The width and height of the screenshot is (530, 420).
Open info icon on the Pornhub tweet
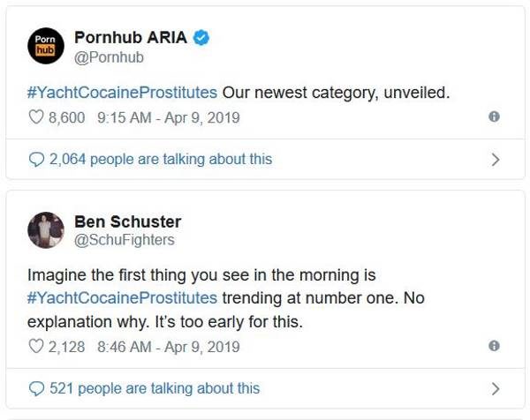[x=494, y=116]
